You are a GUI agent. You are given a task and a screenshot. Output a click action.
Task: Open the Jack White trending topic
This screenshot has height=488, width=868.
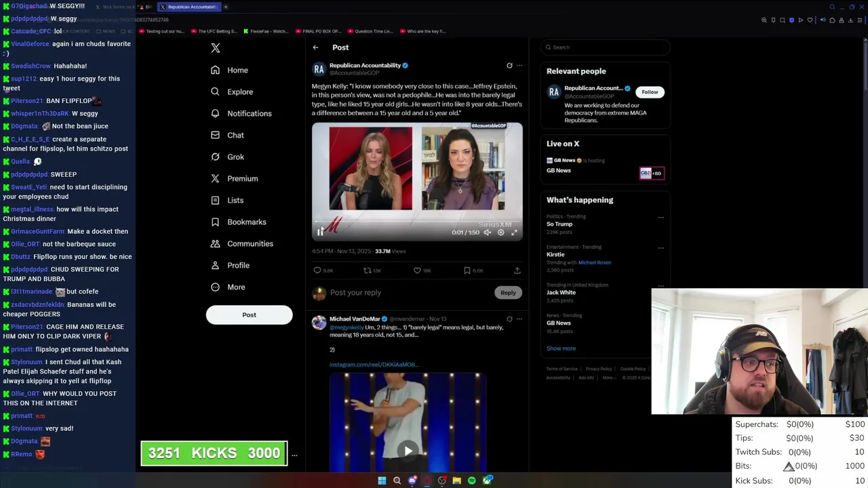point(561,292)
